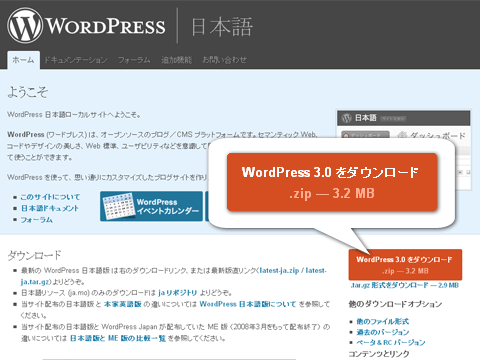
Task: Open ベータ & RC バージョン link
Action: [391, 342]
